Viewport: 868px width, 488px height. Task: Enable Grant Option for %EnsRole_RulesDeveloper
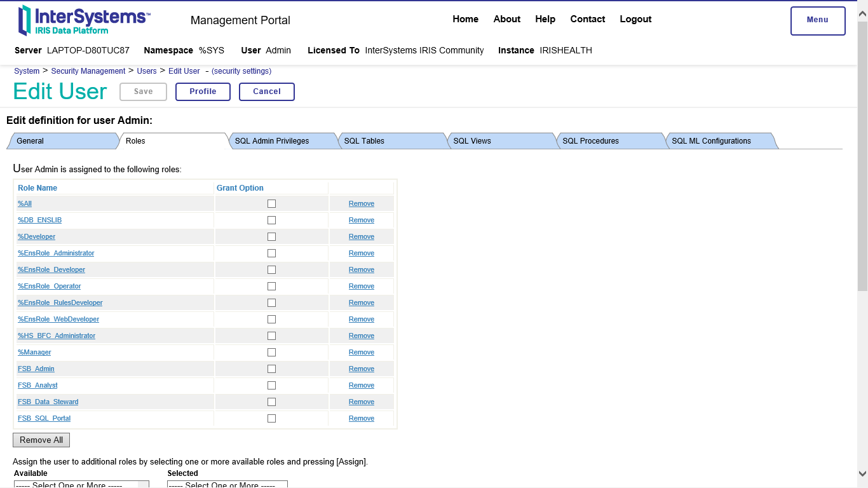[271, 302]
